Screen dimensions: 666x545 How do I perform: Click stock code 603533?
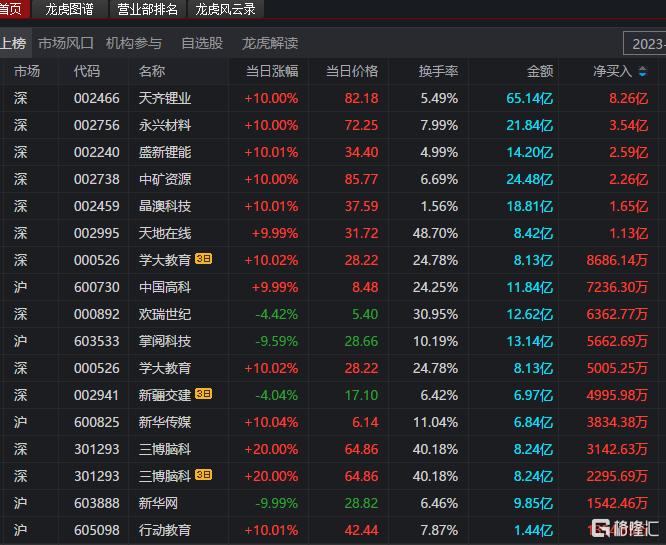click(x=96, y=341)
